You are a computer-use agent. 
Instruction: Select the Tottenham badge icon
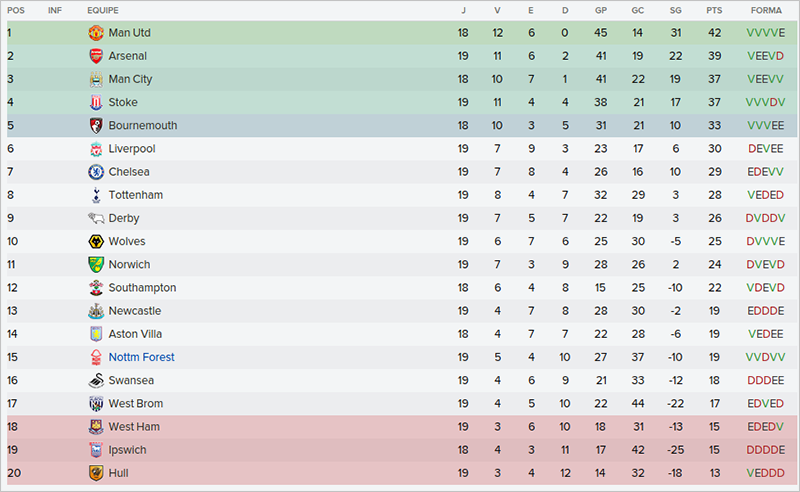96,195
